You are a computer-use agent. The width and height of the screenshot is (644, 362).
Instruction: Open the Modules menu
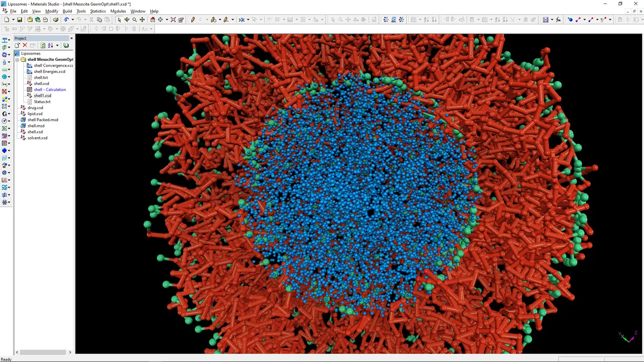118,11
